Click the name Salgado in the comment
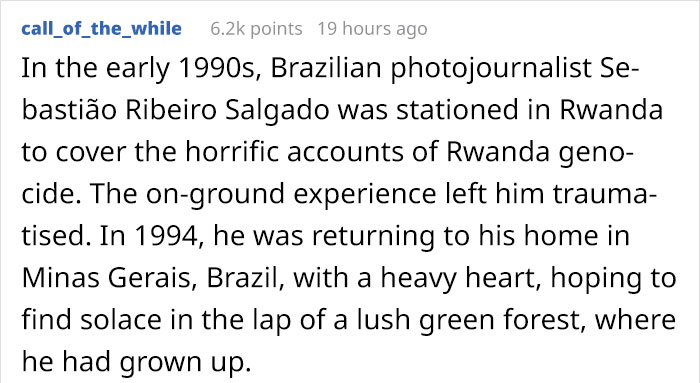 [277, 111]
